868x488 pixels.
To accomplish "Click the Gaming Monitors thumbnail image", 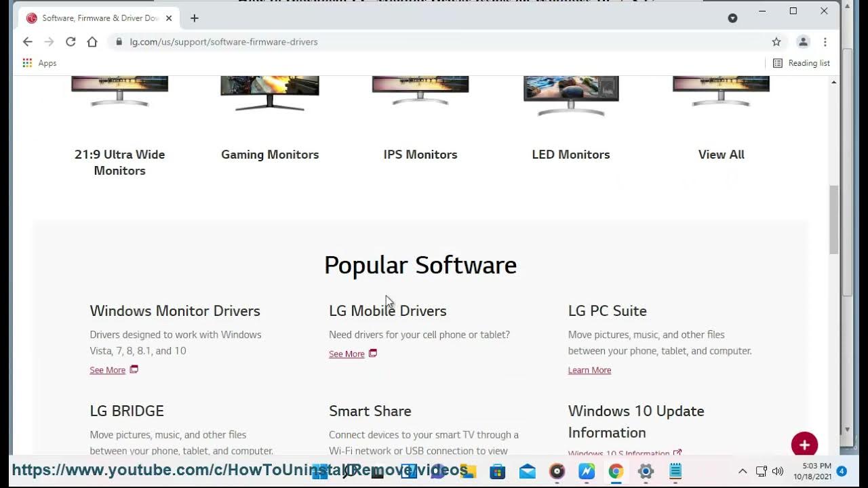I will click(x=270, y=92).
